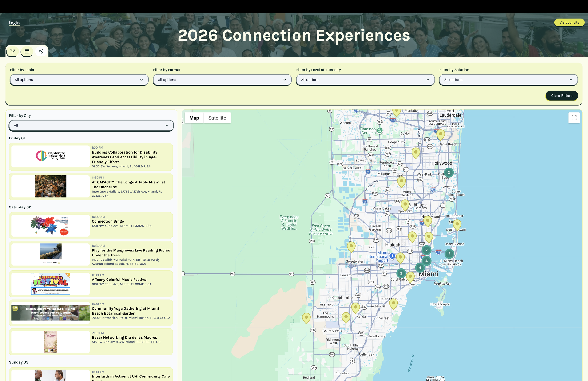Open the Filter by Level of Intensity dropdown
Viewport: 588px width, 381px height.
coord(365,80)
